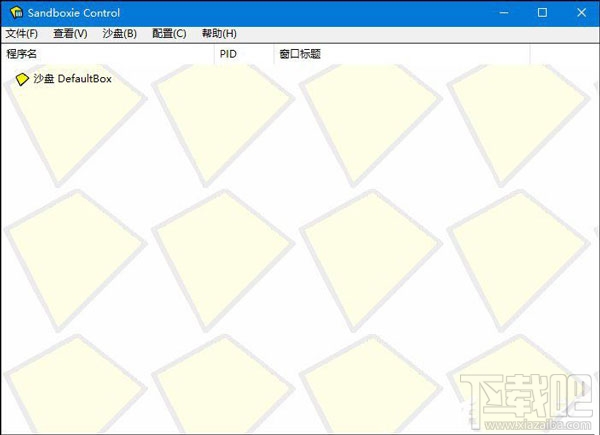Image resolution: width=600 pixels, height=435 pixels.
Task: Open the 配置(C) menu
Action: point(169,34)
